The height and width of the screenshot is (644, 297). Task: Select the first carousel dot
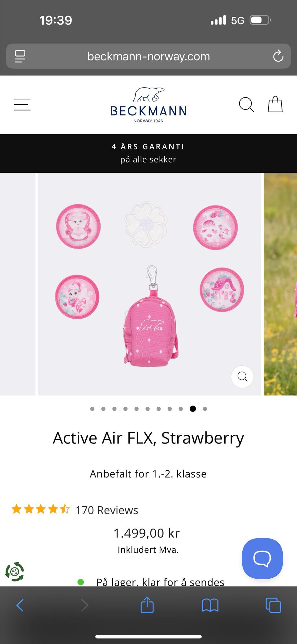(92, 409)
